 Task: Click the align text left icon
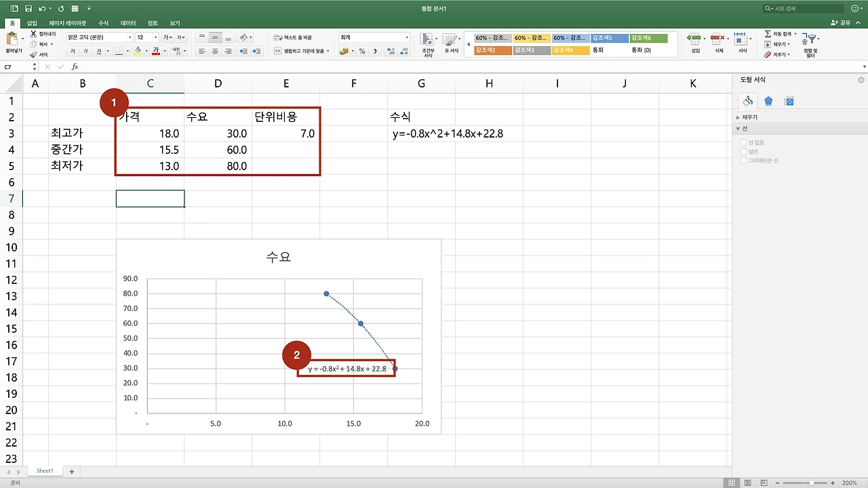pos(201,51)
